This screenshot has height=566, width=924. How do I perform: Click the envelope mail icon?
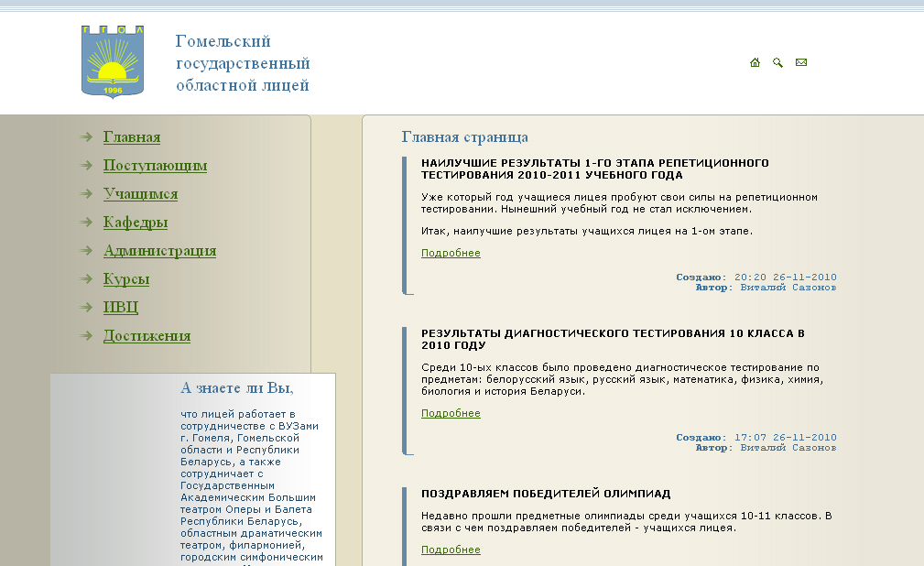coord(801,63)
